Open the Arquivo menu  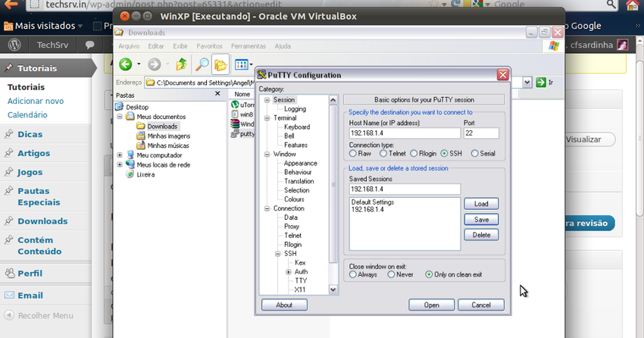point(129,46)
